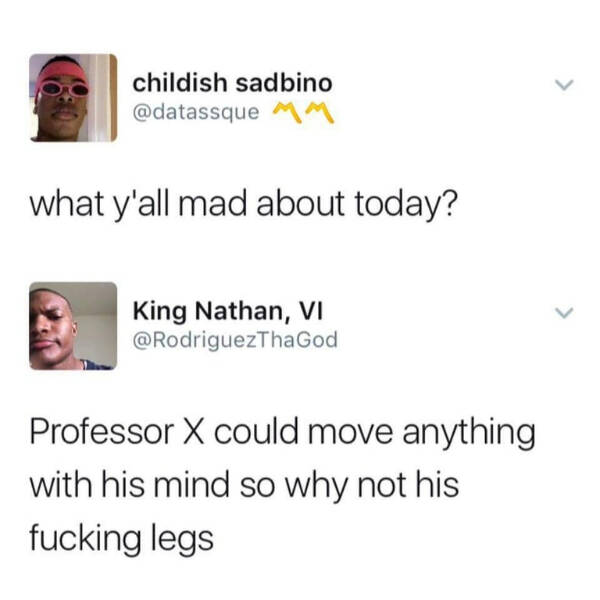The image size is (600, 600).
Task: Expand options chevron on King Nathan's tweet
Action: pyautogui.click(x=564, y=313)
